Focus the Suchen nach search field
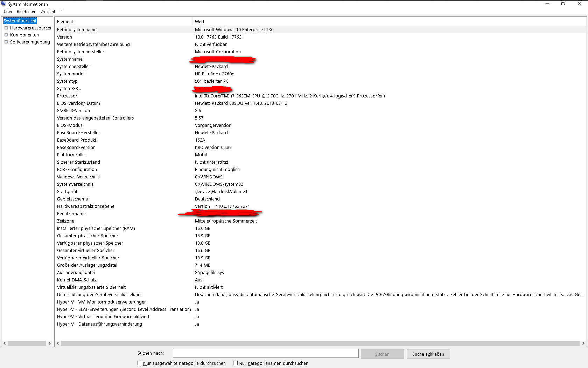 click(x=266, y=353)
